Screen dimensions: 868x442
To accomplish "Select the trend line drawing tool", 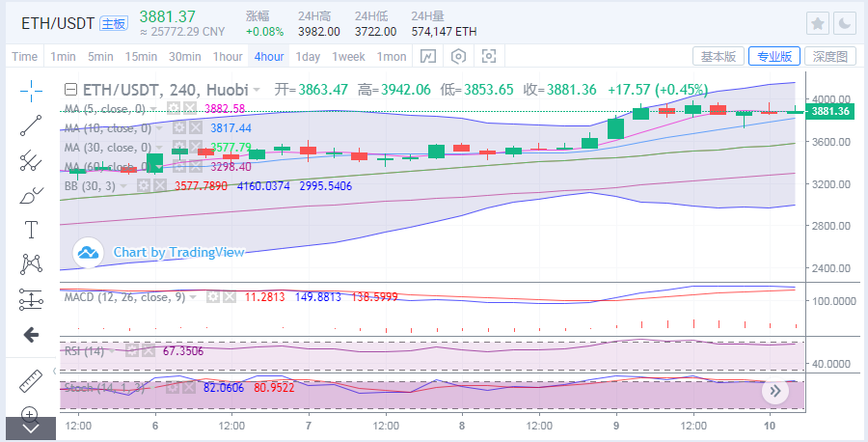I will tap(31, 124).
